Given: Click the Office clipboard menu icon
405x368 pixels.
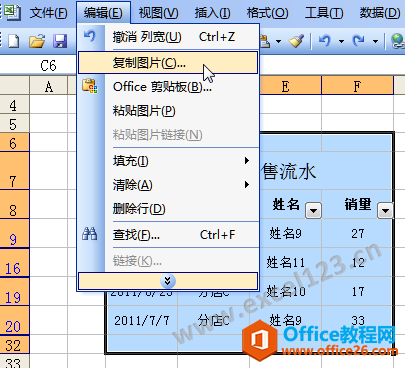Looking at the screenshot, I should [90, 86].
